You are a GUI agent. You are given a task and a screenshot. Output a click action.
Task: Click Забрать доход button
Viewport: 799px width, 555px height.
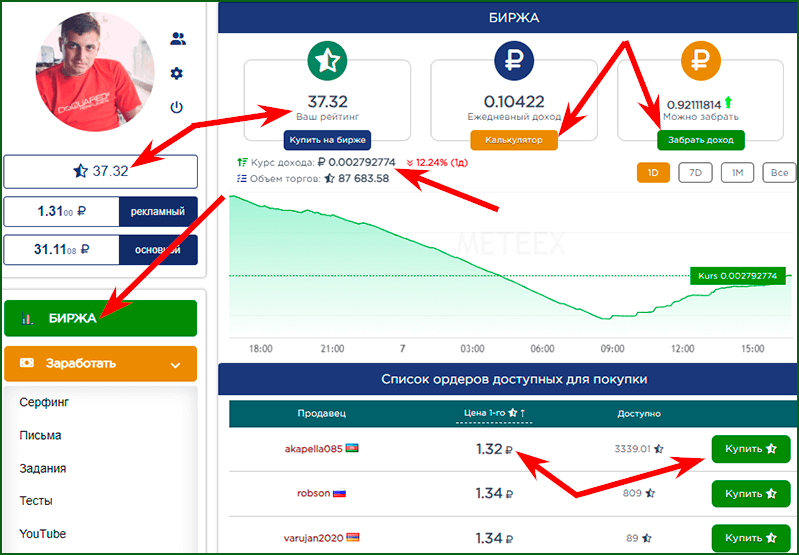pyautogui.click(x=701, y=140)
